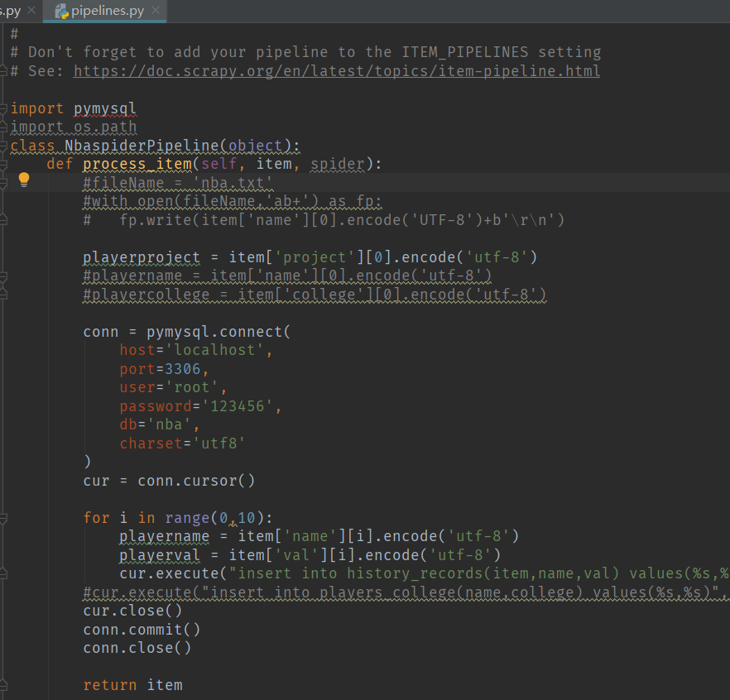Close the partially visible tab left of pipelines.py
The image size is (730, 700).
coord(31,12)
